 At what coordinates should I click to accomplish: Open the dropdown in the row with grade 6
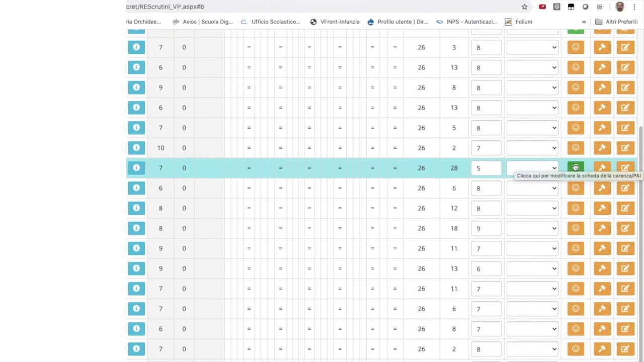pyautogui.click(x=532, y=268)
